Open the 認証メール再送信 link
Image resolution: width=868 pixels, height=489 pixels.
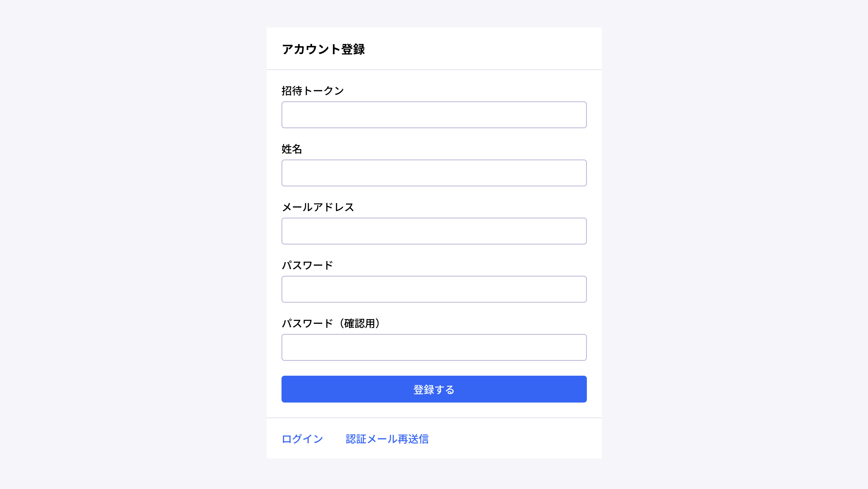pyautogui.click(x=387, y=439)
